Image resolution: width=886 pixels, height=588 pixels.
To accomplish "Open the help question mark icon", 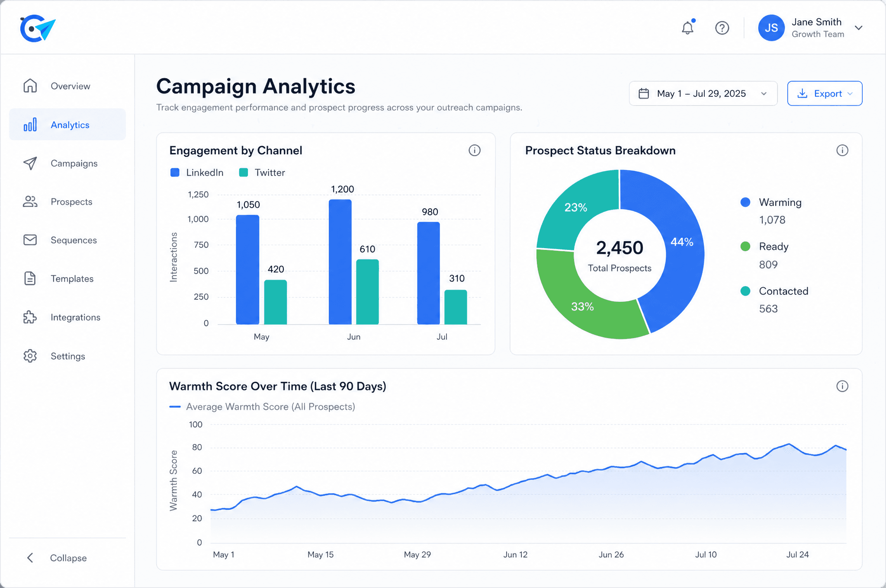I will tap(722, 28).
